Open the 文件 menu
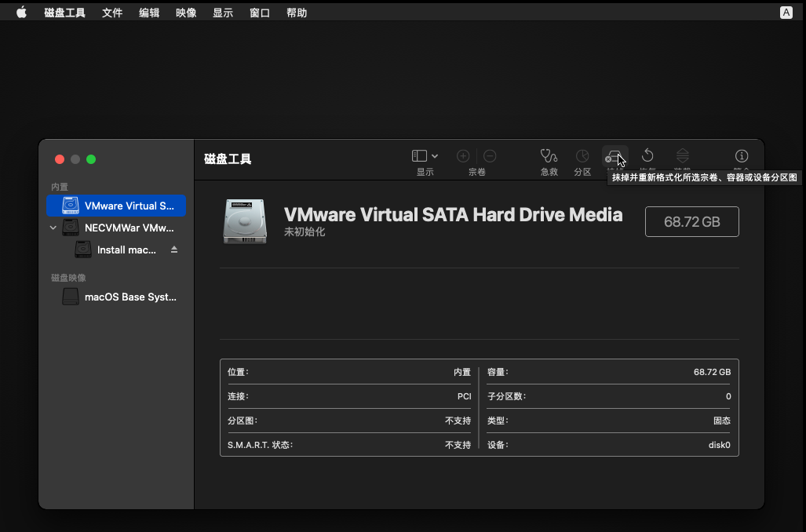Image resolution: width=806 pixels, height=532 pixels. coord(112,13)
